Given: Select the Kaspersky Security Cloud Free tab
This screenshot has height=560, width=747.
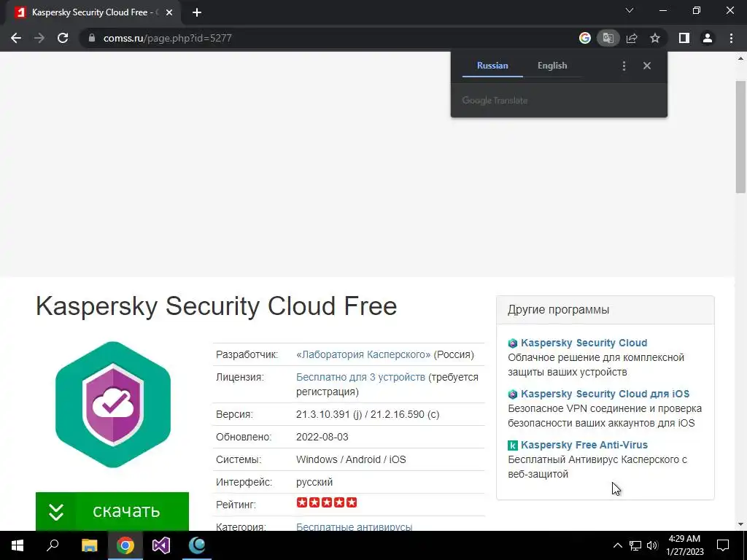Looking at the screenshot, I should pos(93,13).
